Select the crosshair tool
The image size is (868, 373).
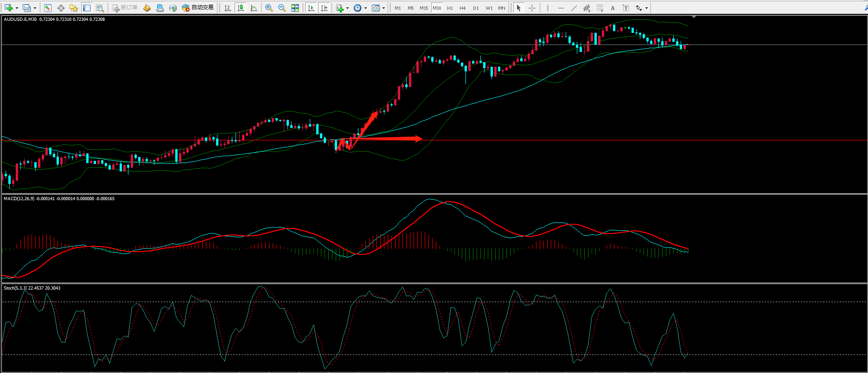coord(532,8)
